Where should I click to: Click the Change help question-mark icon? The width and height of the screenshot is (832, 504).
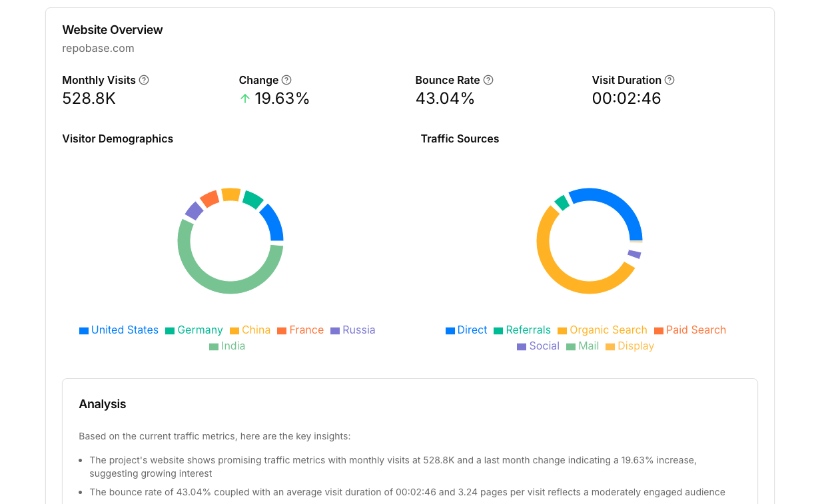point(286,80)
